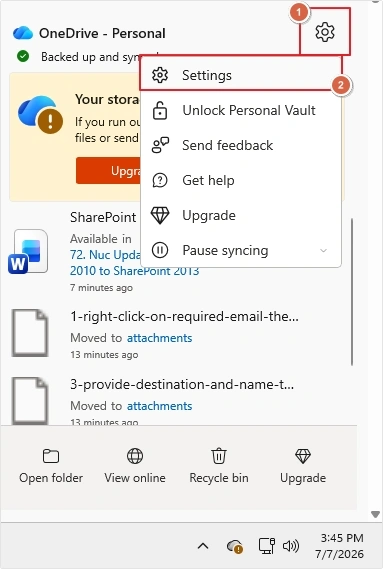Screen dimensions: 383x569
Task: Open the first attachments folder link
Action: tap(159, 338)
